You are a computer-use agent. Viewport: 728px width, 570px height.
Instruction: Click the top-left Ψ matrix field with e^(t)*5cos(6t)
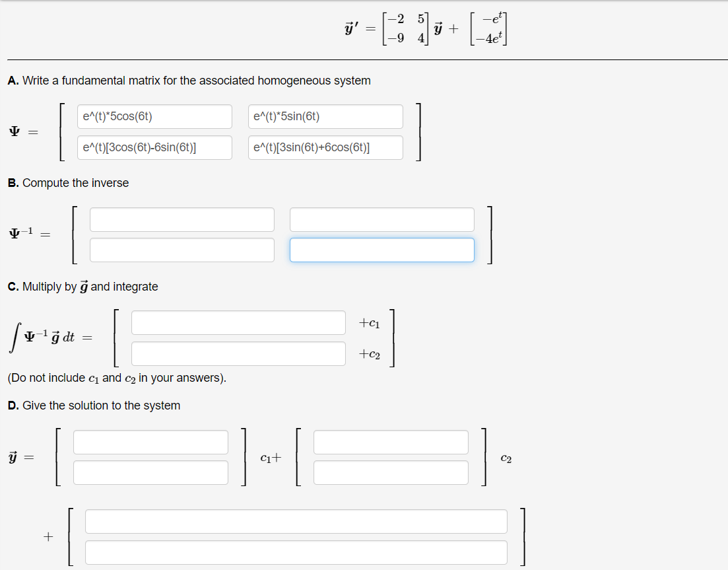click(x=154, y=117)
